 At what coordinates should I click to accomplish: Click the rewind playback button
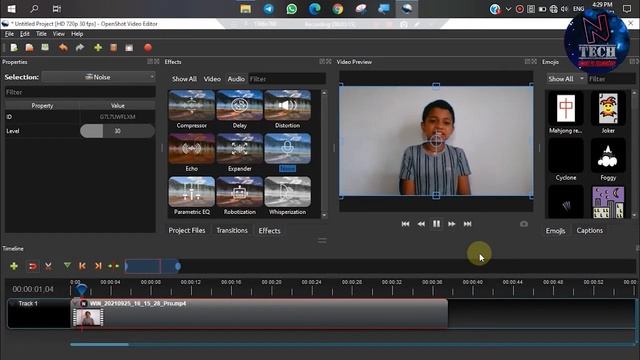(421, 224)
